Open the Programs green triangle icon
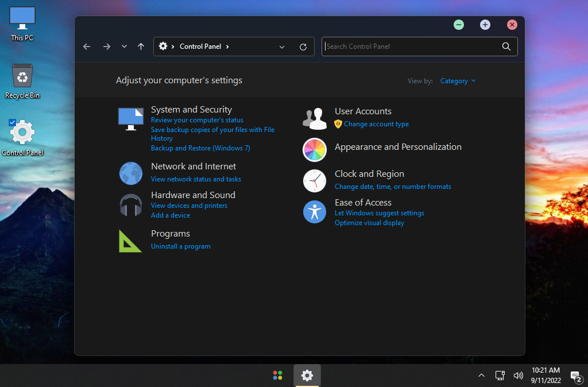 click(130, 241)
